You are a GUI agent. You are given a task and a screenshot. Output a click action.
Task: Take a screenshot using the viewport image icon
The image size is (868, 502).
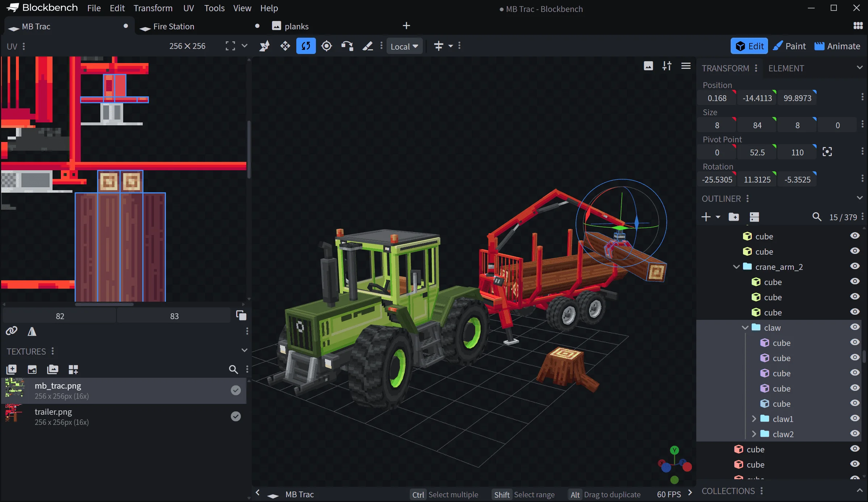coord(649,66)
